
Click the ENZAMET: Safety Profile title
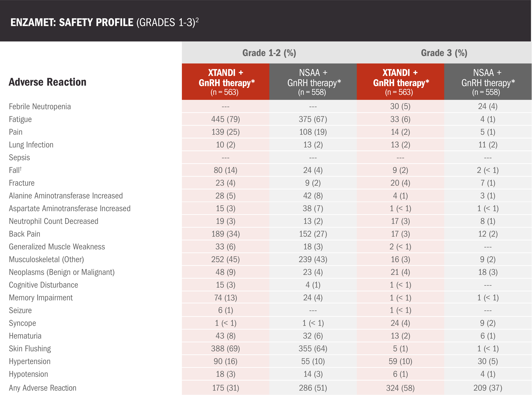[104, 22]
